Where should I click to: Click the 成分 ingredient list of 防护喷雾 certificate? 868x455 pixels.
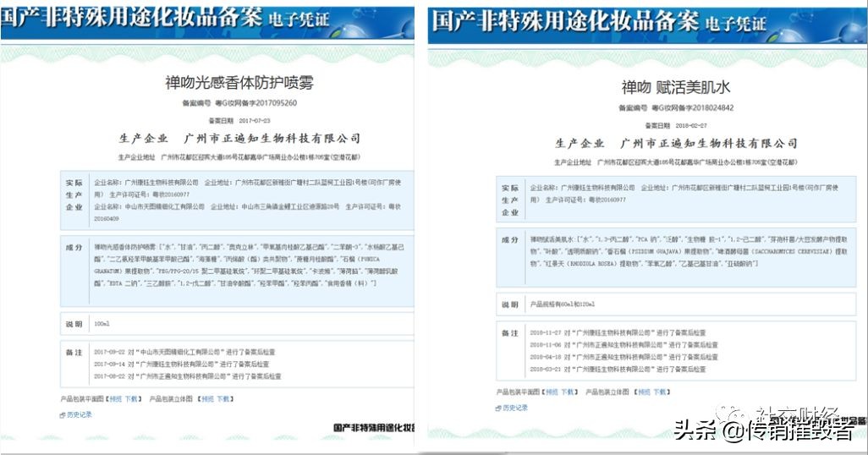pos(249,266)
